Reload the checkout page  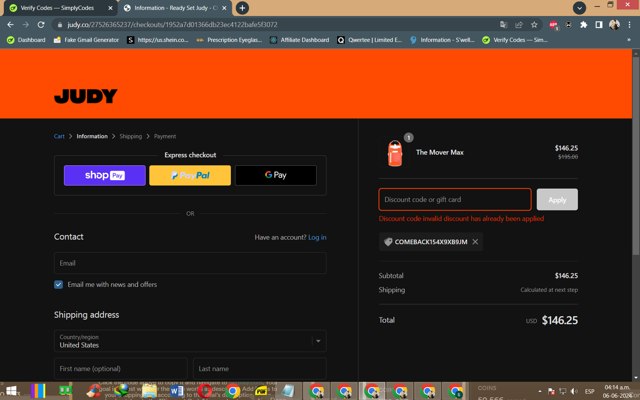pos(41,24)
